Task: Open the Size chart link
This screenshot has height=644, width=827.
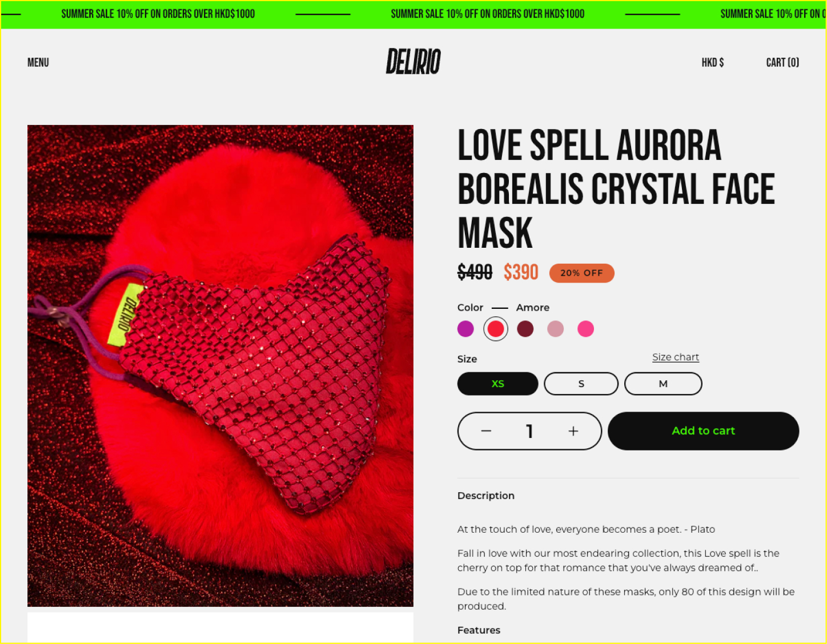Action: click(x=676, y=357)
